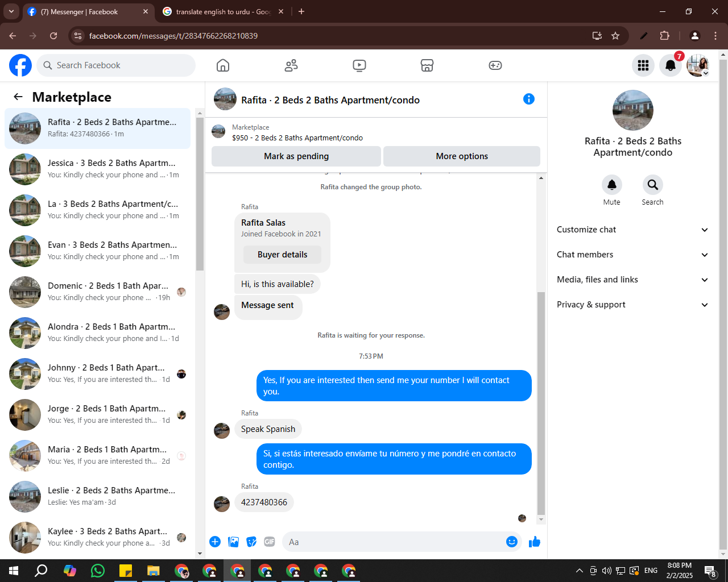728x582 pixels.
Task: Click conversation list scrollbar thumb
Action: click(200, 194)
